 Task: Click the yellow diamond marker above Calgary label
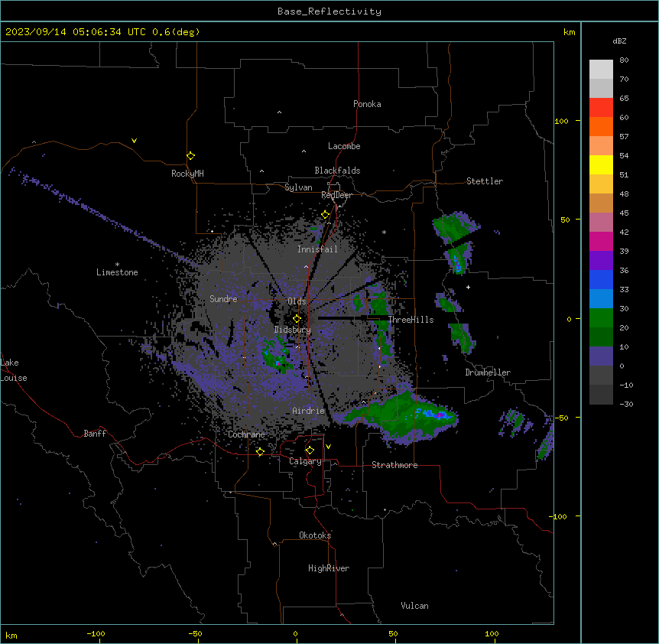point(310,450)
